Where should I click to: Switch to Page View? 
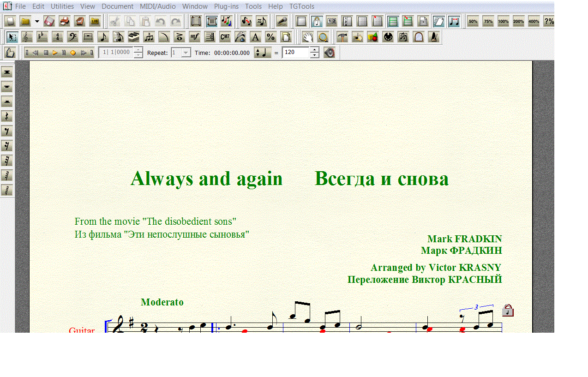pos(211,21)
